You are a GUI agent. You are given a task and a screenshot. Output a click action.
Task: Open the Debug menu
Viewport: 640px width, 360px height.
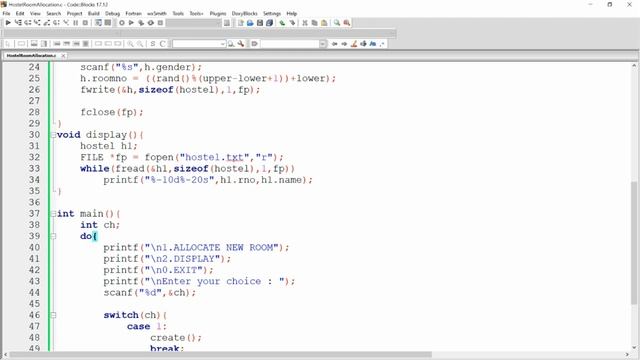112,13
